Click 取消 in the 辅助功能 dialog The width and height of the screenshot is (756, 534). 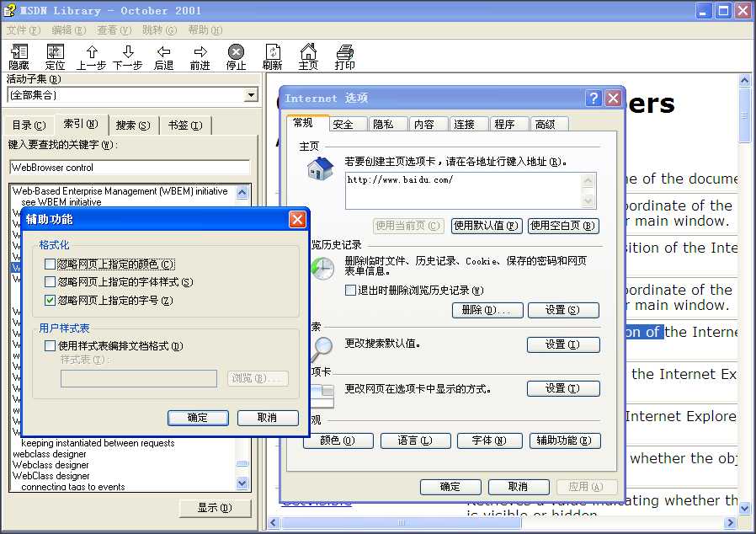tap(268, 418)
